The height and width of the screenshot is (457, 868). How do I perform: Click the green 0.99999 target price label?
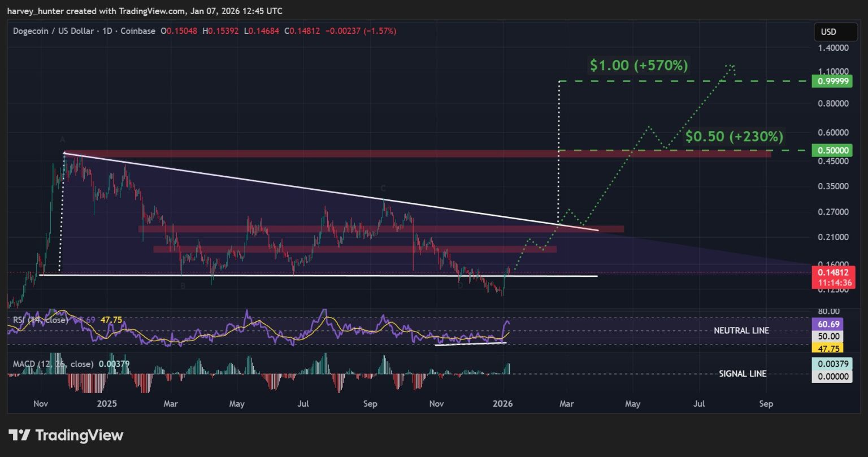tap(832, 81)
